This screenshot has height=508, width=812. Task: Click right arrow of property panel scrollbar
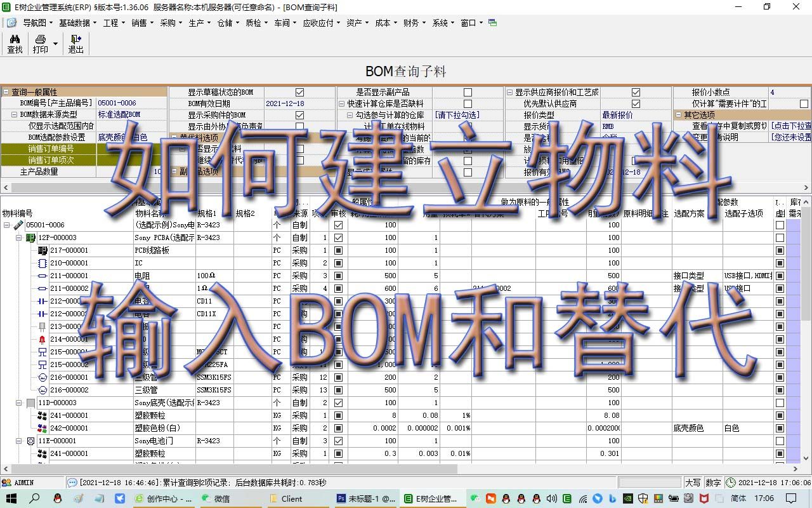807,188
